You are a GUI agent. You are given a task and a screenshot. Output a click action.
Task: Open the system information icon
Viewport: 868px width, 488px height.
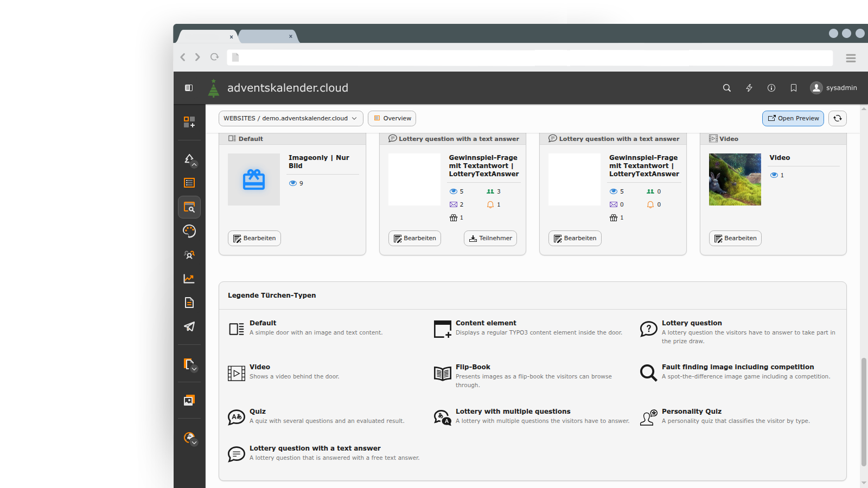tap(771, 88)
